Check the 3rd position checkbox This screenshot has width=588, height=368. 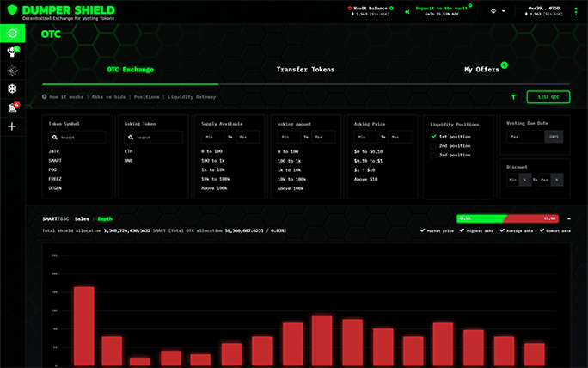433,155
